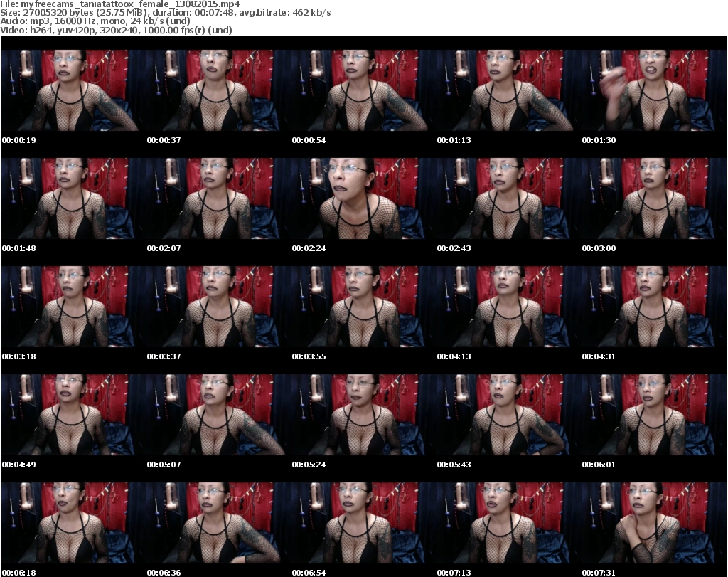Open the thumbnail frame stamped 00:03:18

coord(74,307)
